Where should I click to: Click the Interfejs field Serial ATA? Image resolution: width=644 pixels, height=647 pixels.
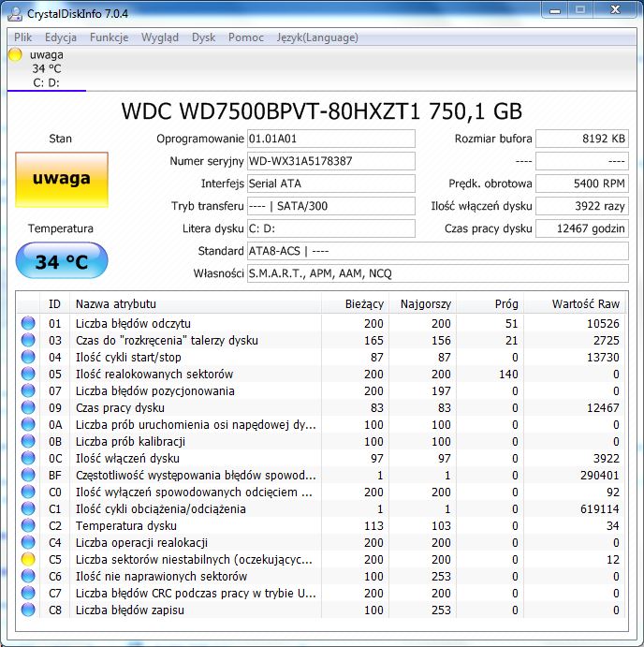click(330, 184)
